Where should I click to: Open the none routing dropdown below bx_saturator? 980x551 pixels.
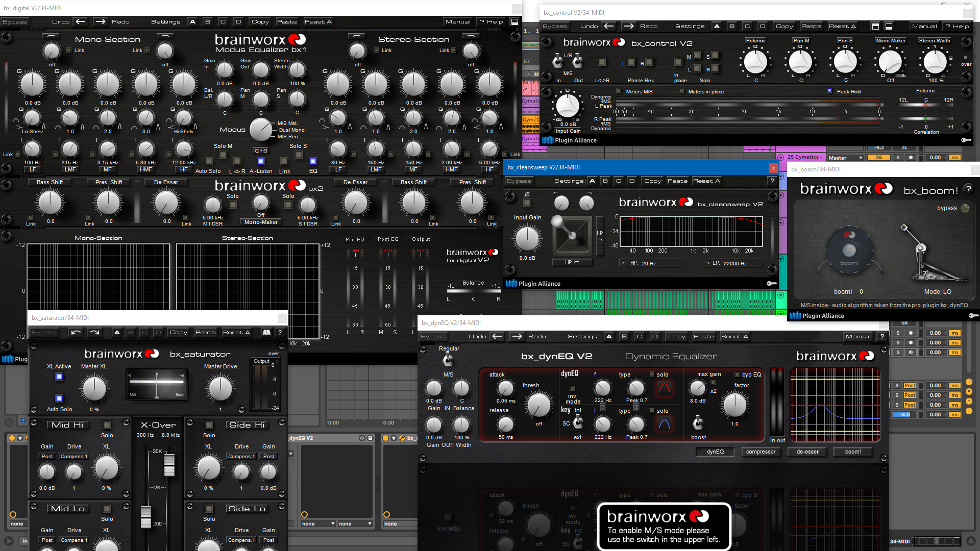click(x=316, y=524)
